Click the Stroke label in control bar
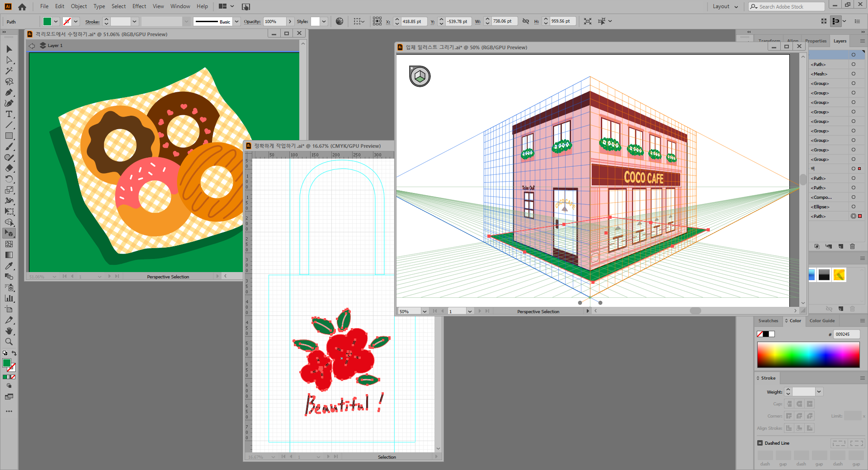Image resolution: width=868 pixels, height=470 pixels. click(92, 22)
